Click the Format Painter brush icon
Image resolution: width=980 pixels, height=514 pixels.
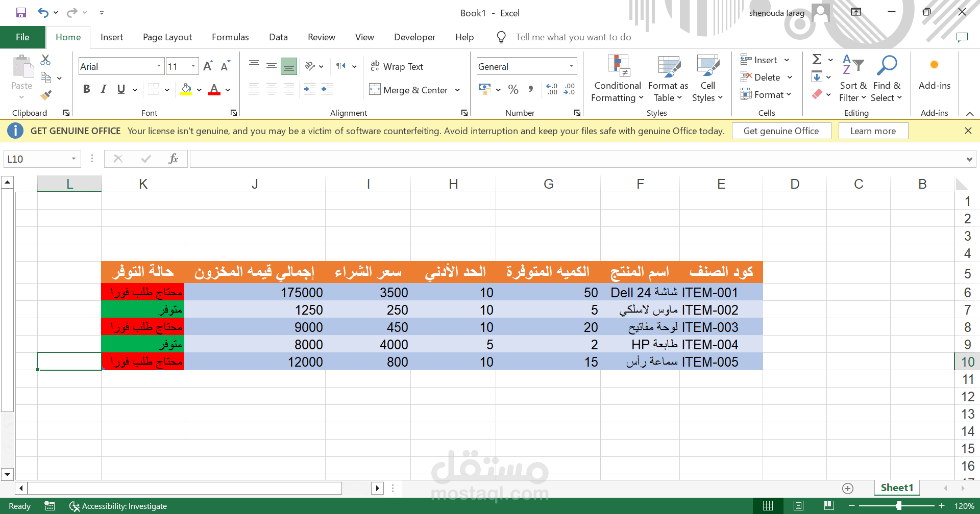46,95
